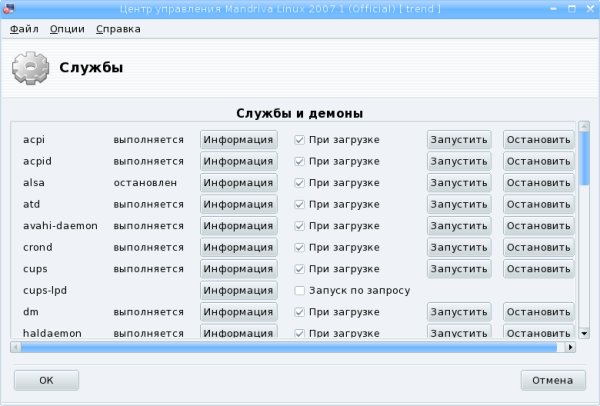The image size is (600, 406).
Task: Toggle При загрузке checkbox for acpi
Action: pyautogui.click(x=300, y=140)
